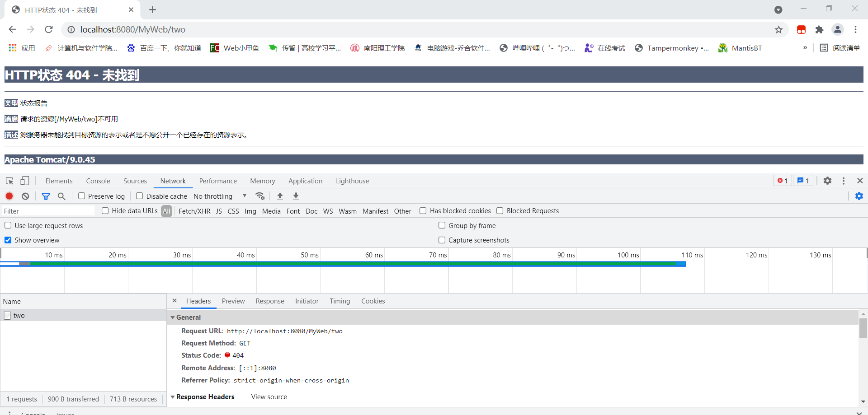
Task: Open the network search magnifier
Action: [x=61, y=196]
